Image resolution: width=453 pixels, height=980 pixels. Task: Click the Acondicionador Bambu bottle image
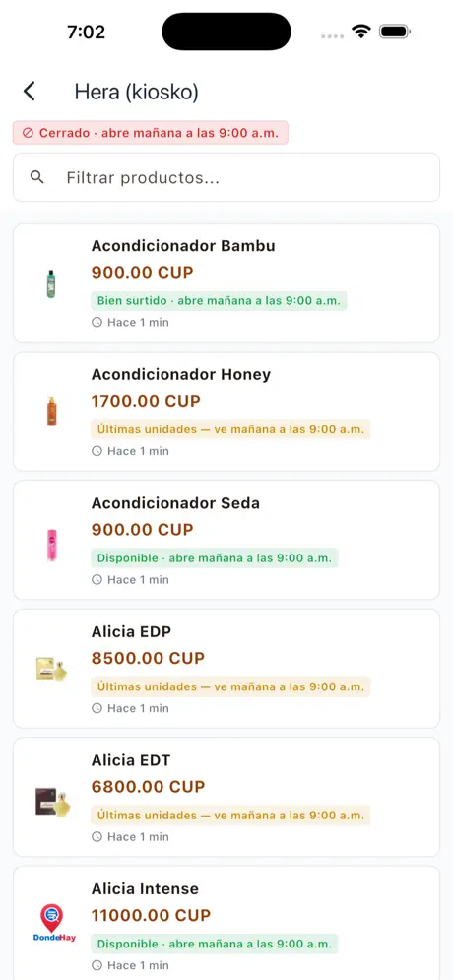click(51, 283)
